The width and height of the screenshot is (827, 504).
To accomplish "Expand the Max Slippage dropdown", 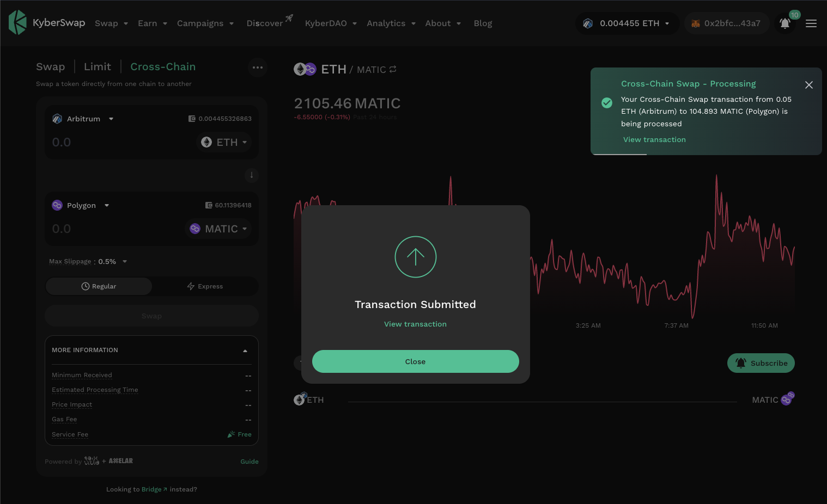I will [125, 262].
